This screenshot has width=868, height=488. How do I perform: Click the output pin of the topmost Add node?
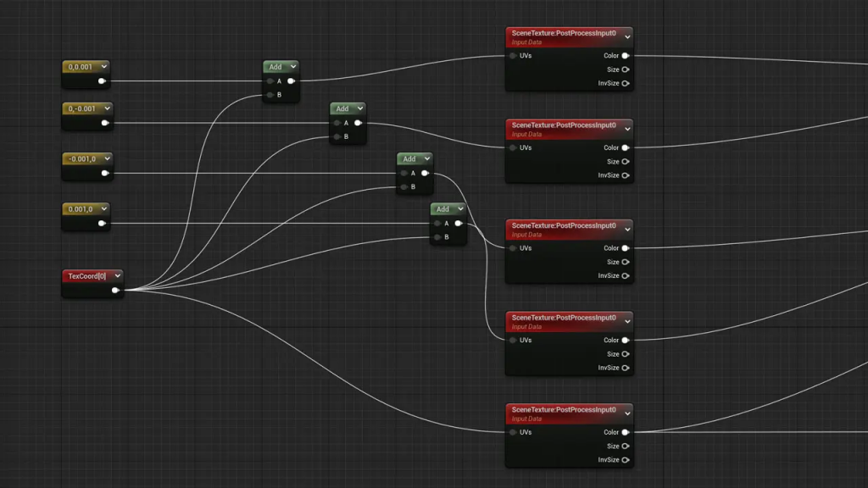pyautogui.click(x=291, y=81)
